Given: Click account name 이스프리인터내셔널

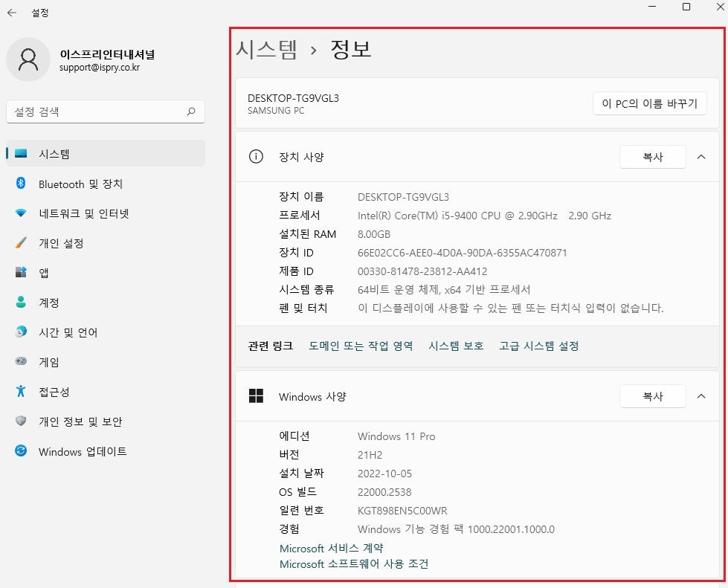Looking at the screenshot, I should click(107, 54).
